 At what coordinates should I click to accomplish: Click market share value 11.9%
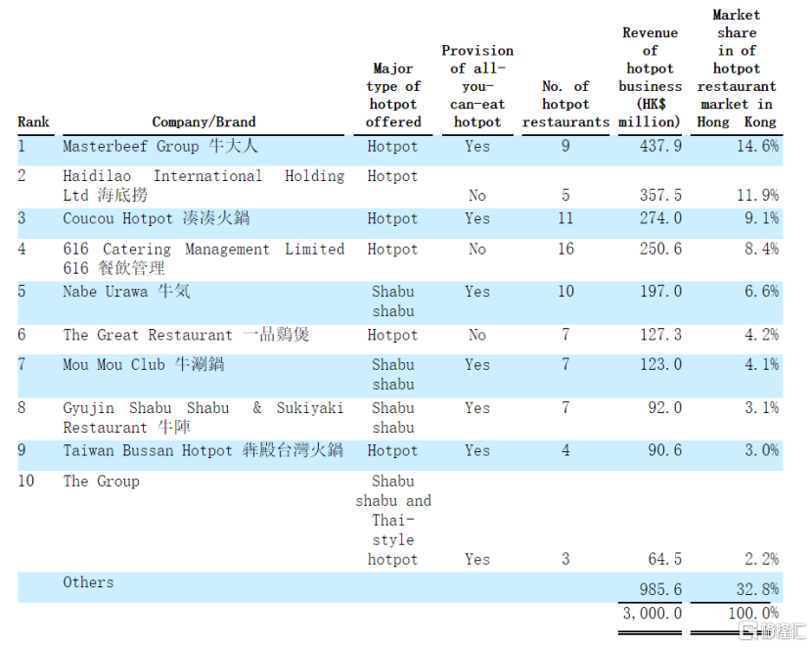(x=757, y=196)
